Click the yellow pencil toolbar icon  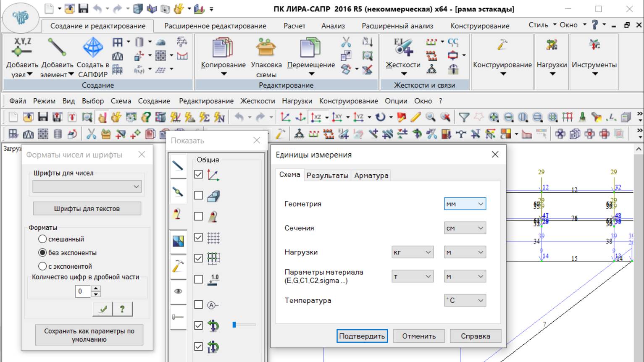416,117
